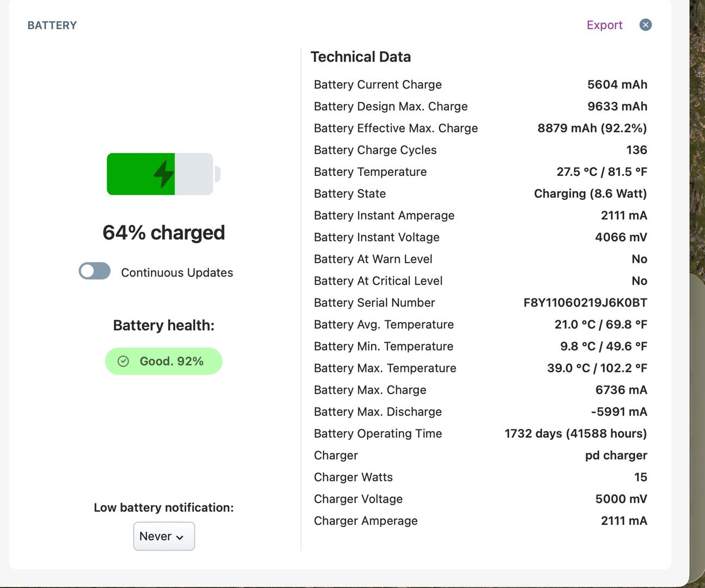This screenshot has height=588, width=705.
Task: Toggle the Continuous Updates switch
Action: click(x=95, y=271)
